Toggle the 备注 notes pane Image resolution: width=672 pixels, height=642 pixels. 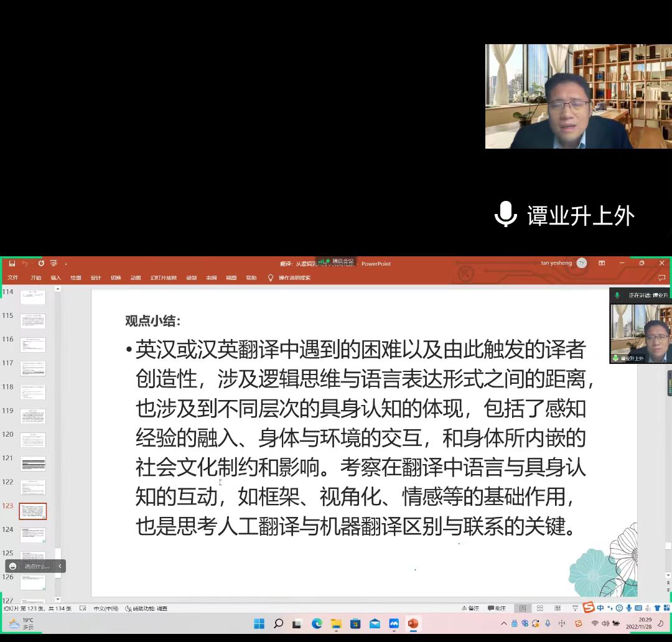471,608
